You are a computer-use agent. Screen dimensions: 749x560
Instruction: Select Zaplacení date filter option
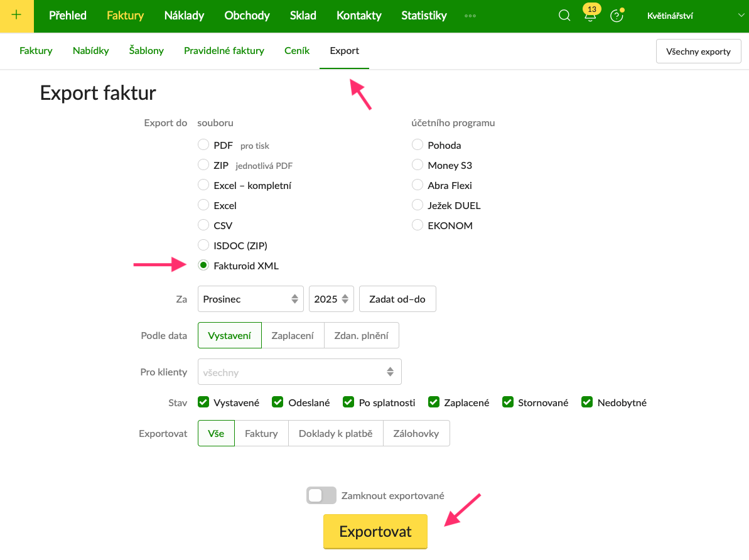tap(293, 335)
